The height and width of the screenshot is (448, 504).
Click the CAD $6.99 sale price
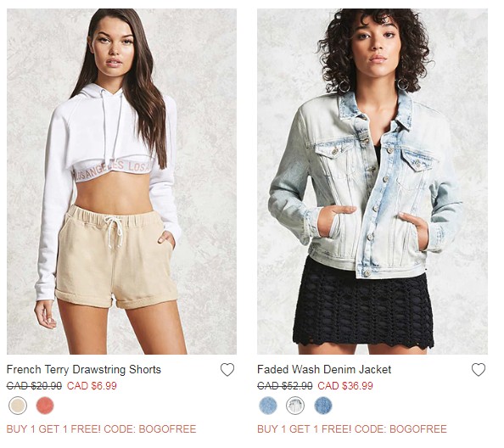coord(92,386)
